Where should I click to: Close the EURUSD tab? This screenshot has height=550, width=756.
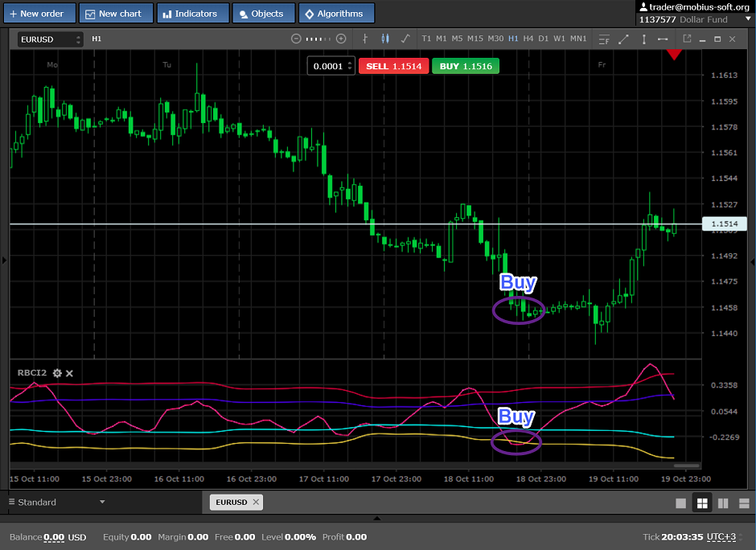click(256, 502)
